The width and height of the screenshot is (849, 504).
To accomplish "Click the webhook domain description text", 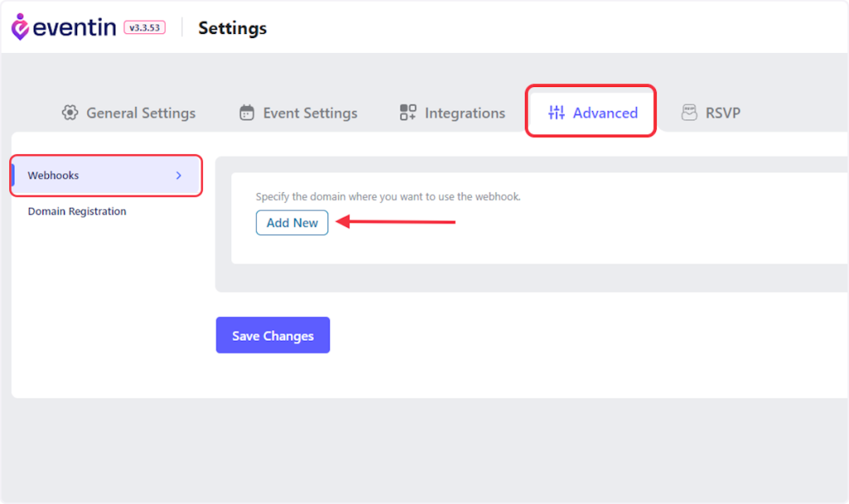I will point(388,196).
